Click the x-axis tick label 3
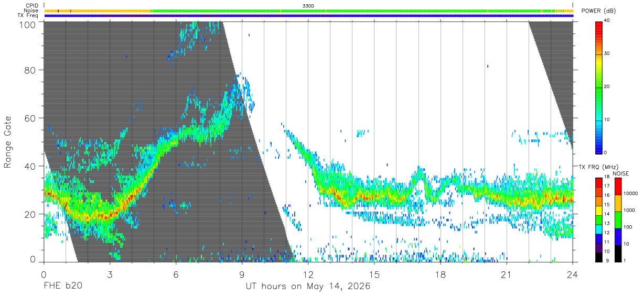Image resolution: width=644 pixels, height=297 pixels. 110,274
